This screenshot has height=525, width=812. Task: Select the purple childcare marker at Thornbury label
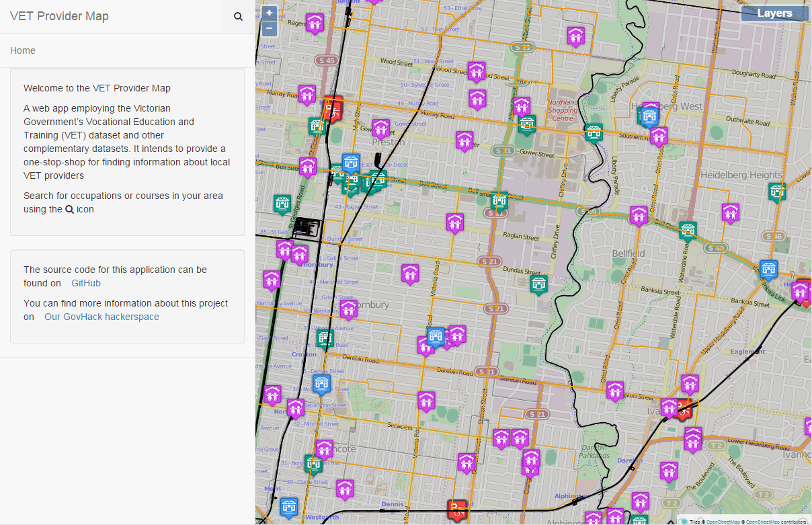click(x=348, y=309)
